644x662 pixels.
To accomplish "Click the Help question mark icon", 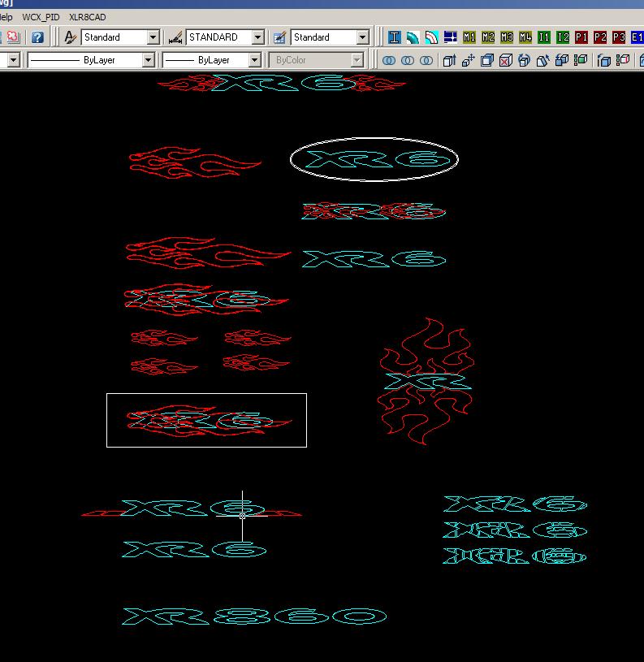I will coord(37,37).
